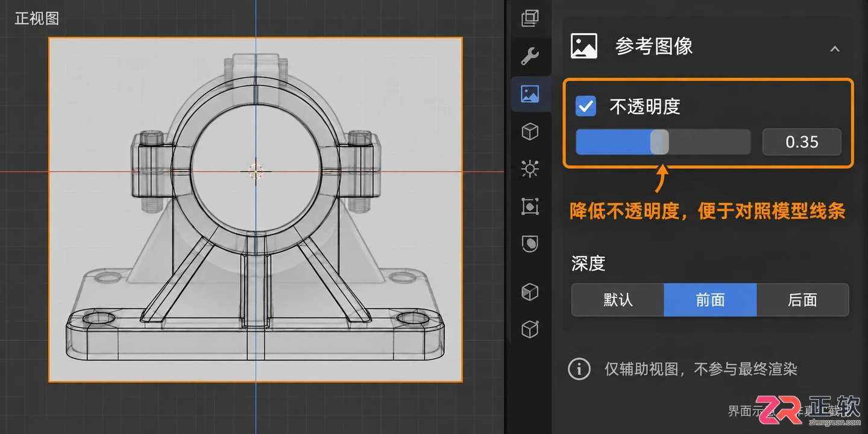The image size is (868, 434).
Task: Click the unfilled part of opacity slider
Action: 709,142
